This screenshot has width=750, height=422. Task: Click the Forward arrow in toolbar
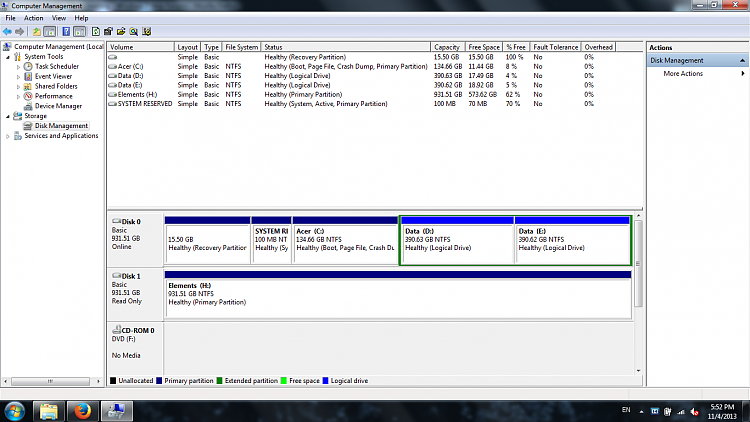[20, 32]
